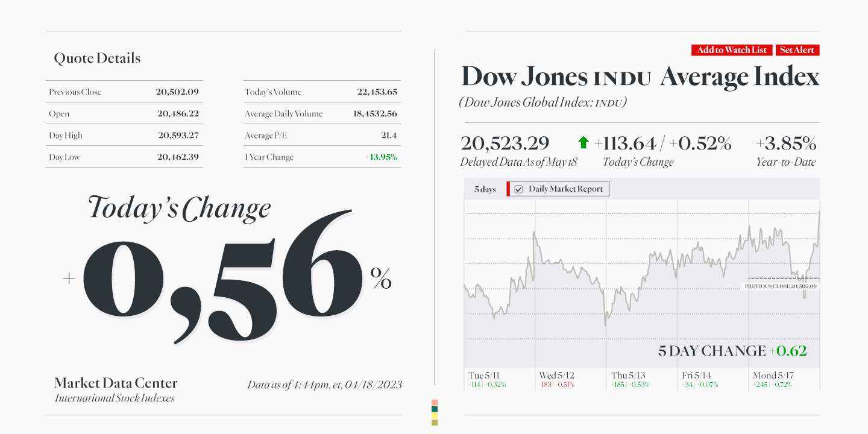868x434 pixels.
Task: Select the olive gold color swatch
Action: click(435, 423)
